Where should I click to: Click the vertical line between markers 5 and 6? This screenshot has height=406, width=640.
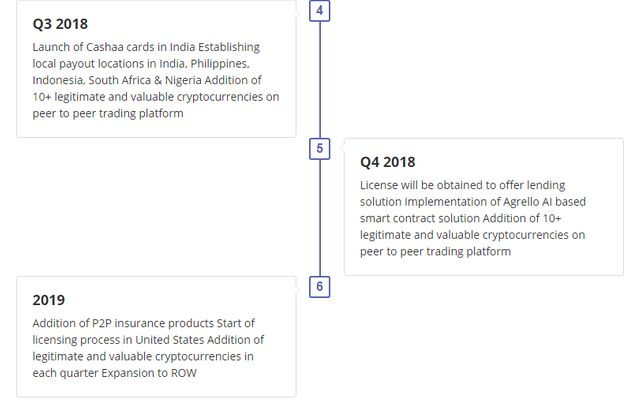pos(320,218)
